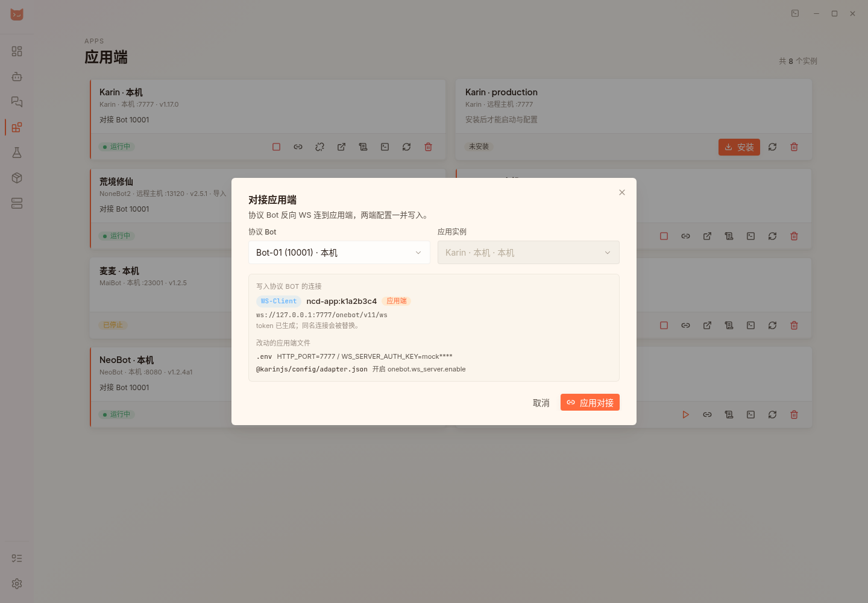Click refresh arrows icon on Karin · production card
Screen dimensions: 868x603
(x=773, y=147)
